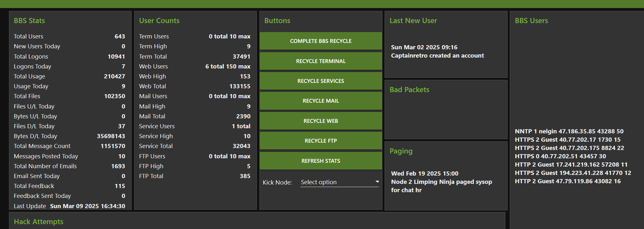
Task: Click the Service Total value 32043
Action: (242, 146)
